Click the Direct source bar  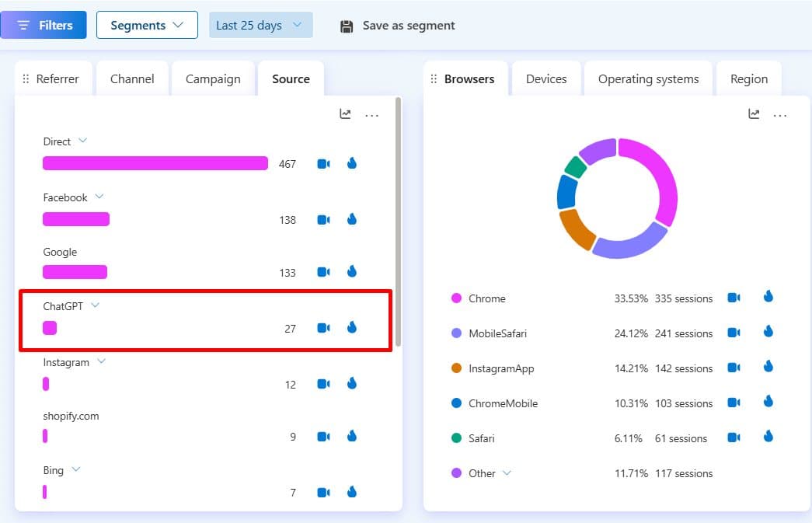pos(155,163)
